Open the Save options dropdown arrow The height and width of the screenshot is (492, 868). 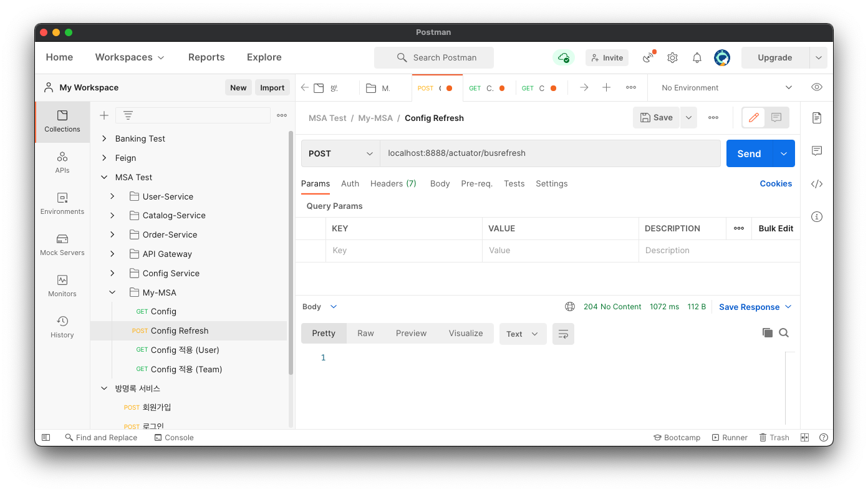pos(688,117)
